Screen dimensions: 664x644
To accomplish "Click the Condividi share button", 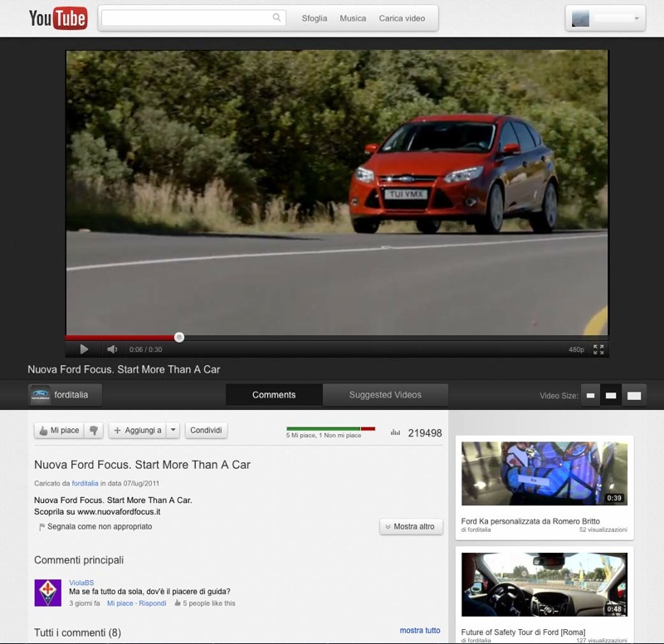I will click(x=206, y=430).
